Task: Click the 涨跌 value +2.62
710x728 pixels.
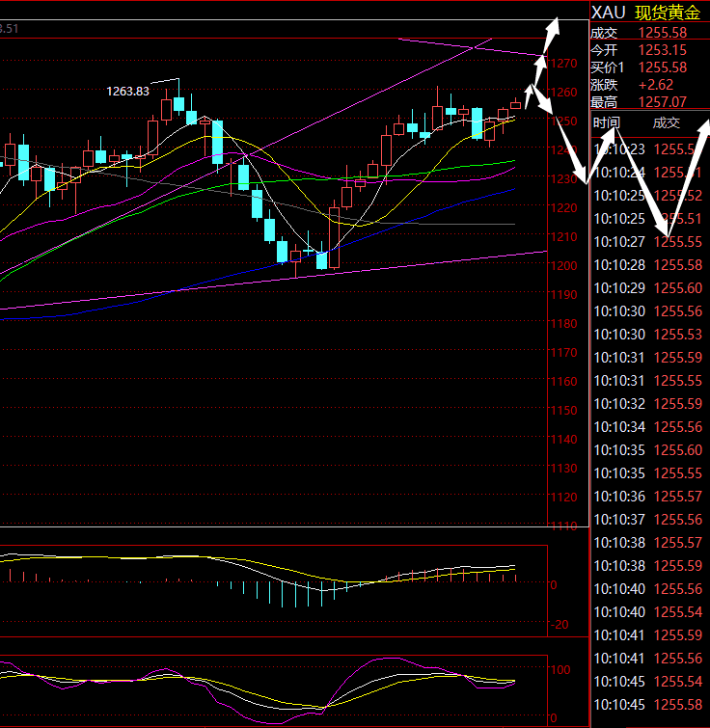Action: pos(656,85)
